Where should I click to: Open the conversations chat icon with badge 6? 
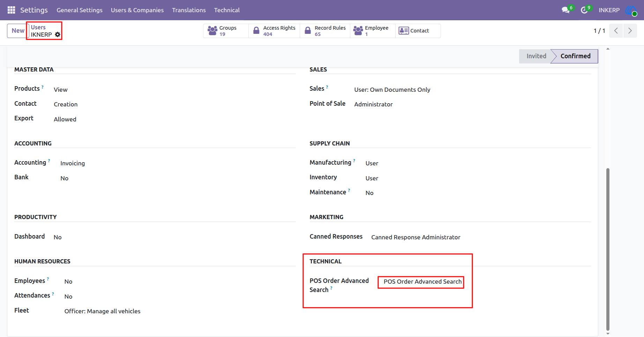pos(566,10)
